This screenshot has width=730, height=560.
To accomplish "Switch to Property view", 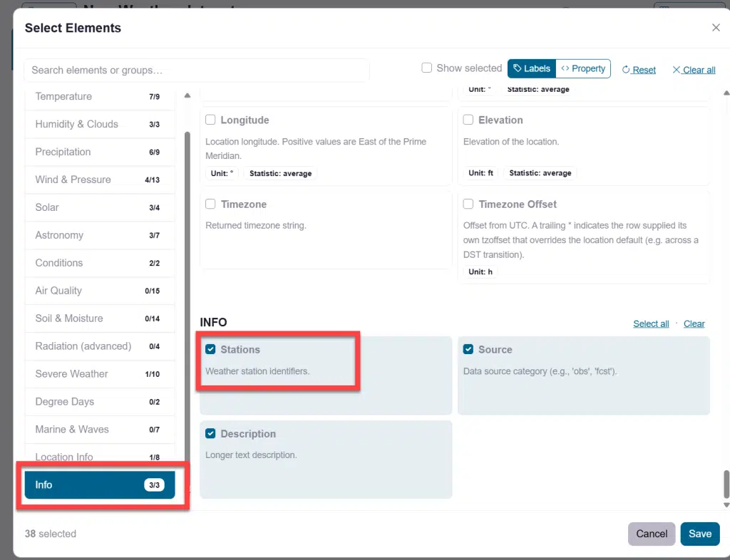I will [583, 68].
